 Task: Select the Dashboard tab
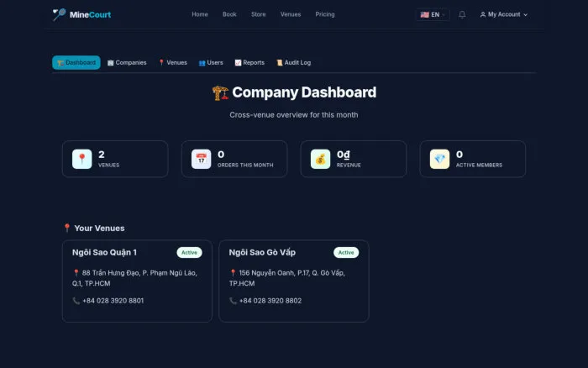[x=76, y=63]
